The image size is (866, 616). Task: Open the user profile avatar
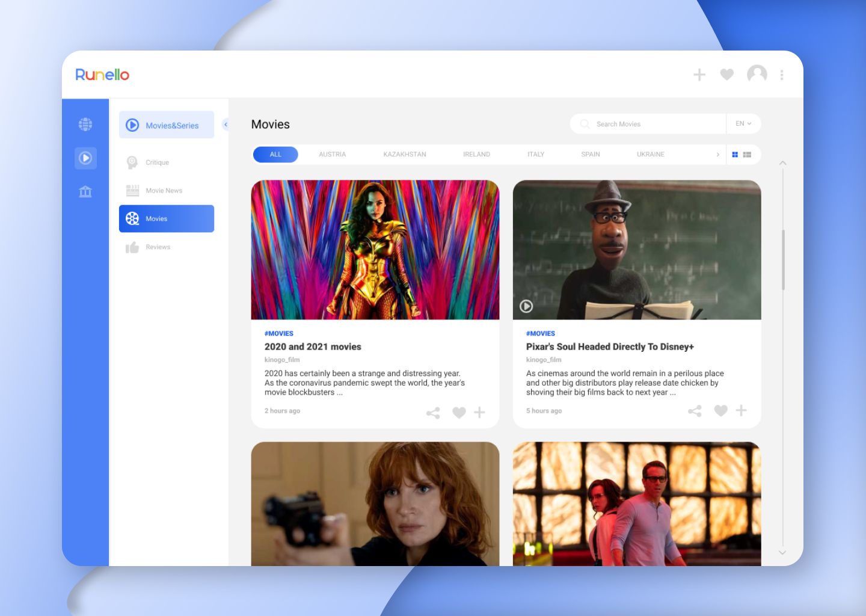[x=757, y=74]
